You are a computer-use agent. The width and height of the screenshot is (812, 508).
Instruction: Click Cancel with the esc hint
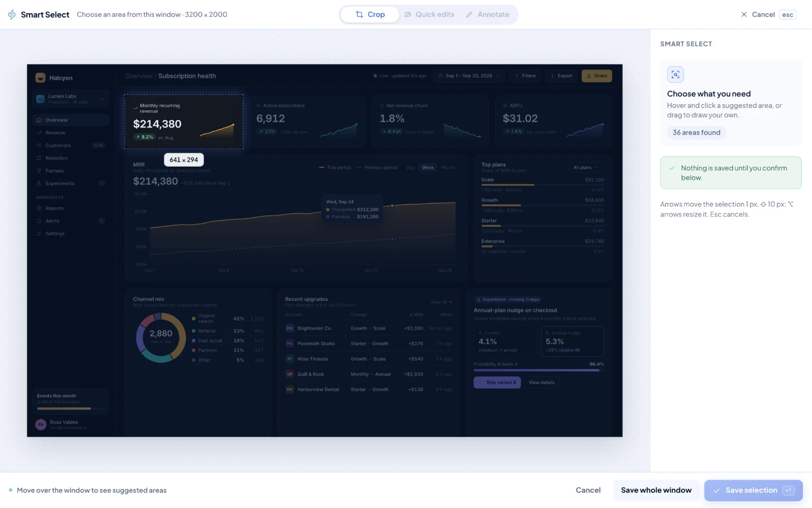[768, 14]
